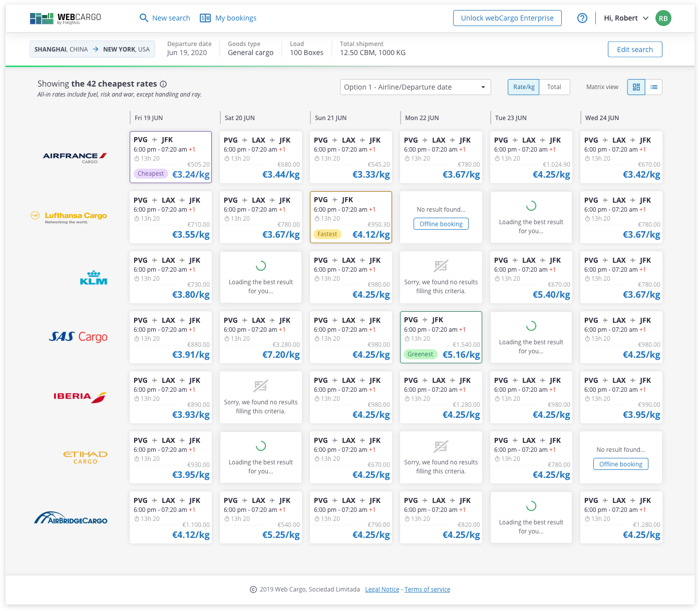Click the WebCargo logo
This screenshot has height=611, width=700.
pos(66,19)
